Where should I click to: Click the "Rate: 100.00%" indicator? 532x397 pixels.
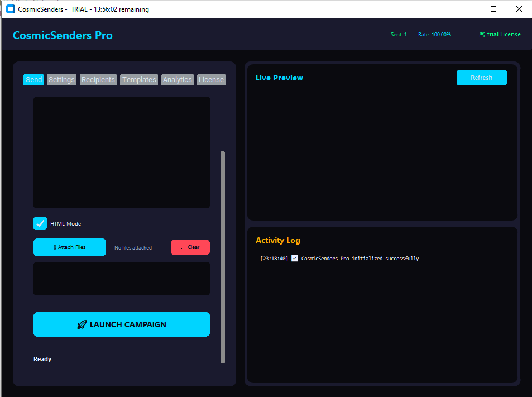[x=434, y=34]
